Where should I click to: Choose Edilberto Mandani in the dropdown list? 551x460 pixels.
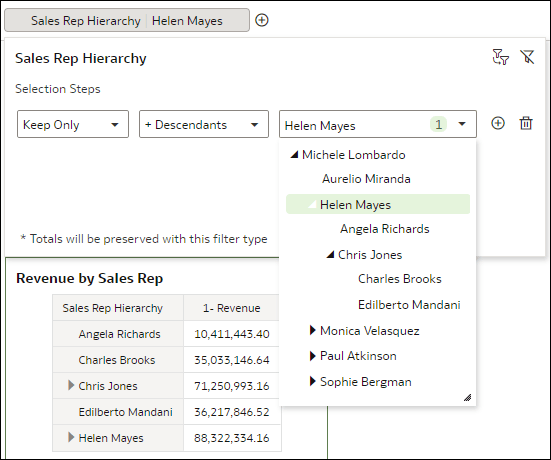(x=409, y=305)
